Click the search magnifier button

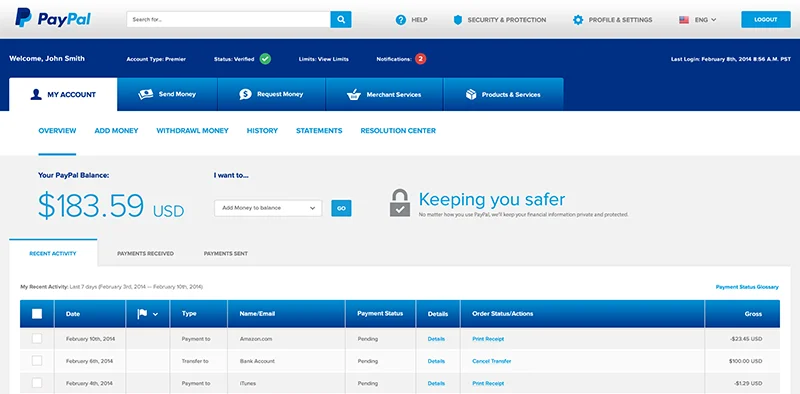click(341, 19)
